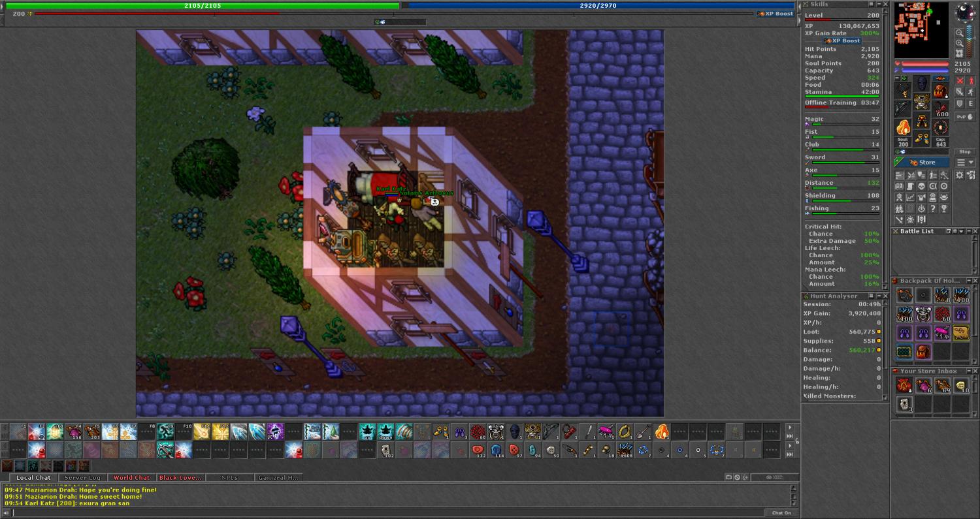Screen dimensions: 980x519
Task: Toggle red X secure mode icon
Action: [x=960, y=80]
